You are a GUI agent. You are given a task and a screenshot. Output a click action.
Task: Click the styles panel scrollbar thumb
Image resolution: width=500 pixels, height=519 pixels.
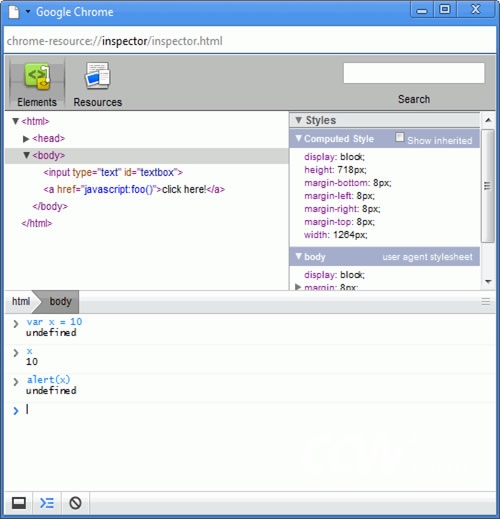pos(488,186)
